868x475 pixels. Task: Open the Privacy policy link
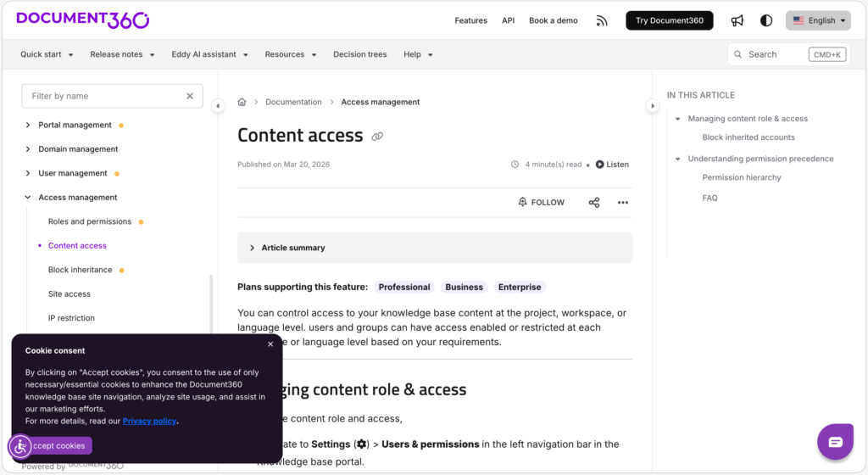pos(149,421)
